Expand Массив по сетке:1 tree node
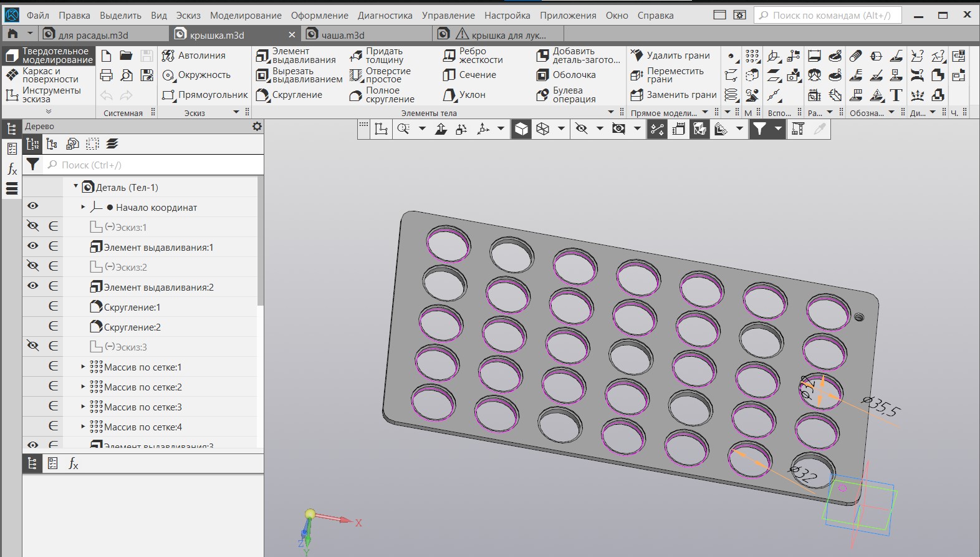 (83, 367)
